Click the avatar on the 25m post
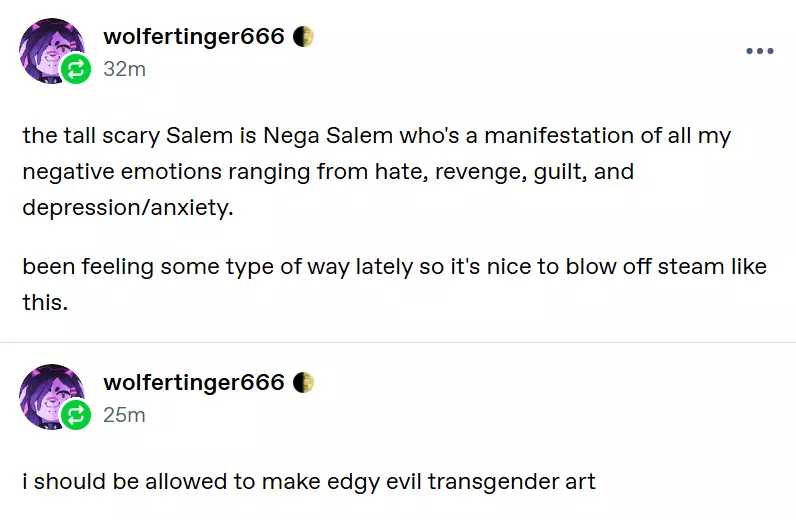The image size is (796, 520). click(48, 393)
